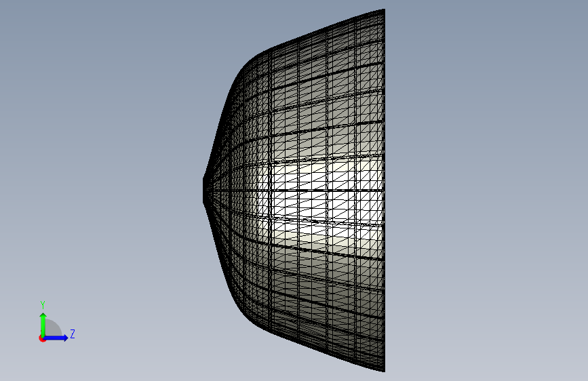Click the red origin dot of the triad
Viewport: 588px width, 381px height.
[42, 339]
